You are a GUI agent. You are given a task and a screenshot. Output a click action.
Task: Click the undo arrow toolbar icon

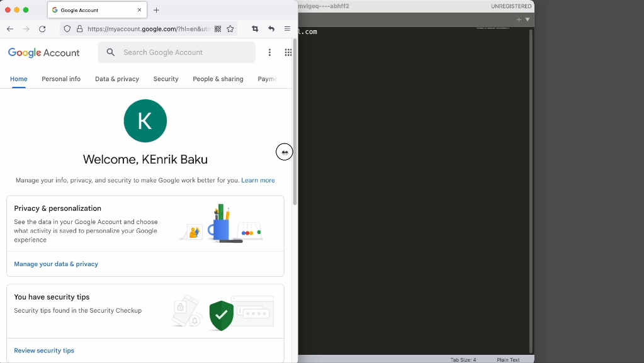pos(271,29)
